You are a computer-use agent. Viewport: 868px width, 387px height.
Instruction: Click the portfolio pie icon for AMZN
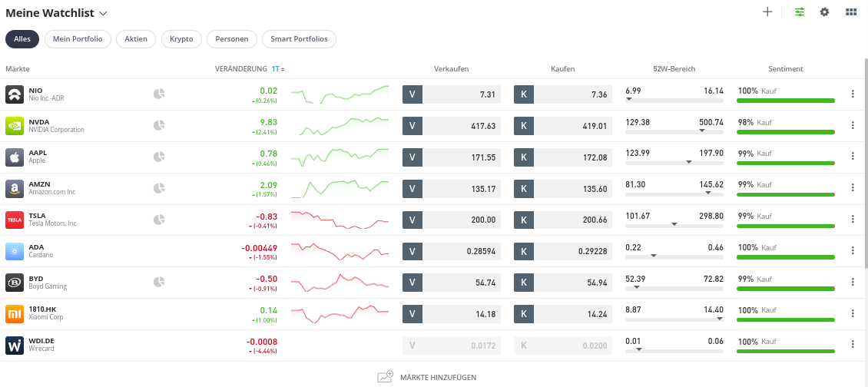click(x=159, y=188)
